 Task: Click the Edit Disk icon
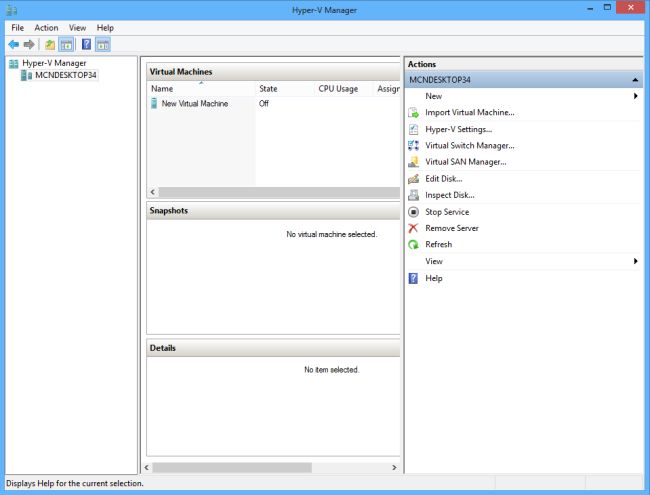(x=413, y=179)
